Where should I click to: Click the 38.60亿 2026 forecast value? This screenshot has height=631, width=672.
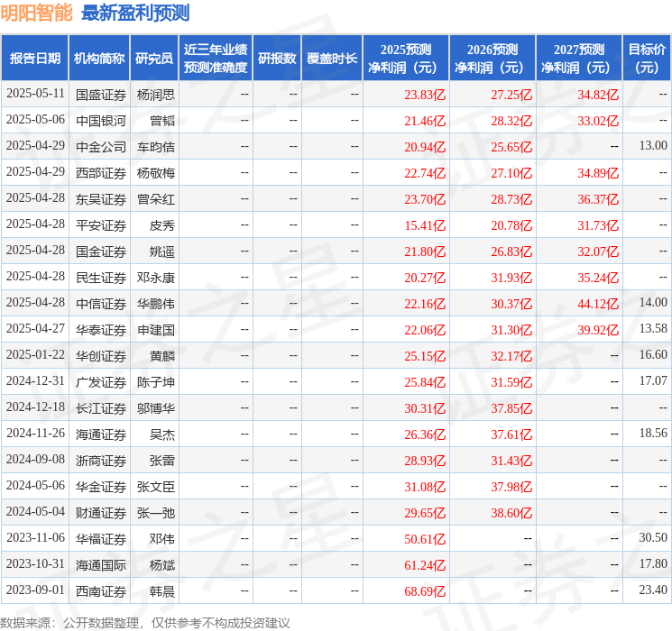tap(511, 513)
